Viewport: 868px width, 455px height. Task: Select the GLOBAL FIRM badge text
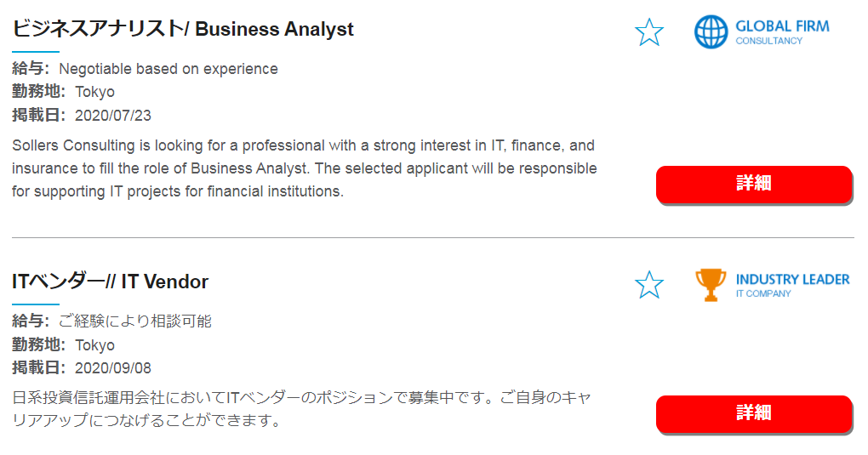click(x=782, y=26)
